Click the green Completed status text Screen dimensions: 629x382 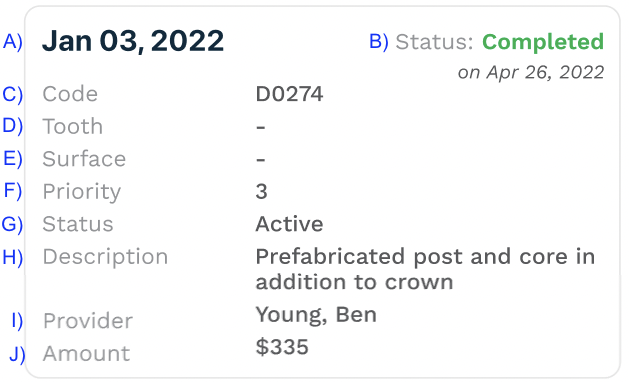pyautogui.click(x=543, y=42)
